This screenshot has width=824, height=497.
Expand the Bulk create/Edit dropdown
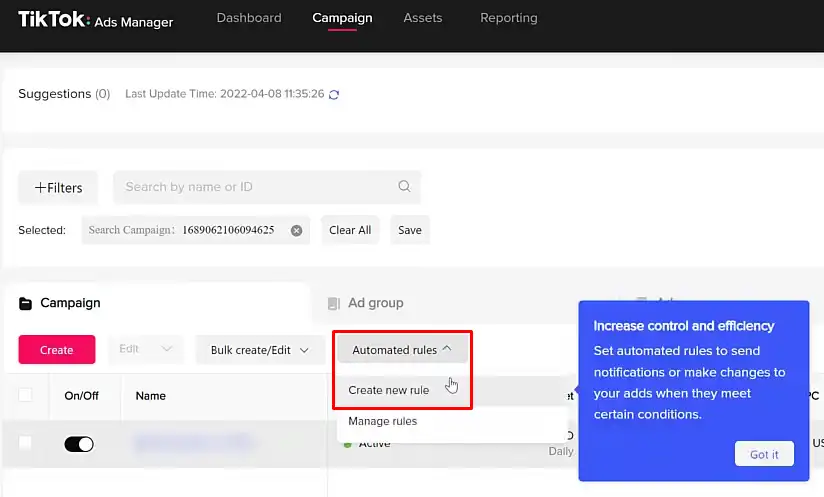click(260, 350)
